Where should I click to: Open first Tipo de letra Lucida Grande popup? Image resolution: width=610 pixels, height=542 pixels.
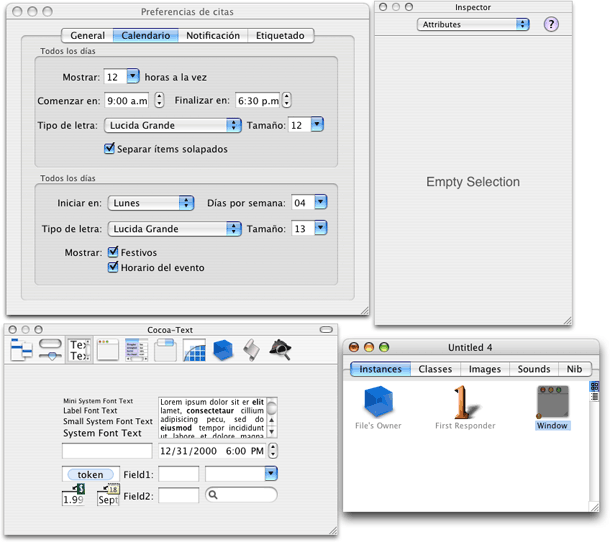(173, 125)
